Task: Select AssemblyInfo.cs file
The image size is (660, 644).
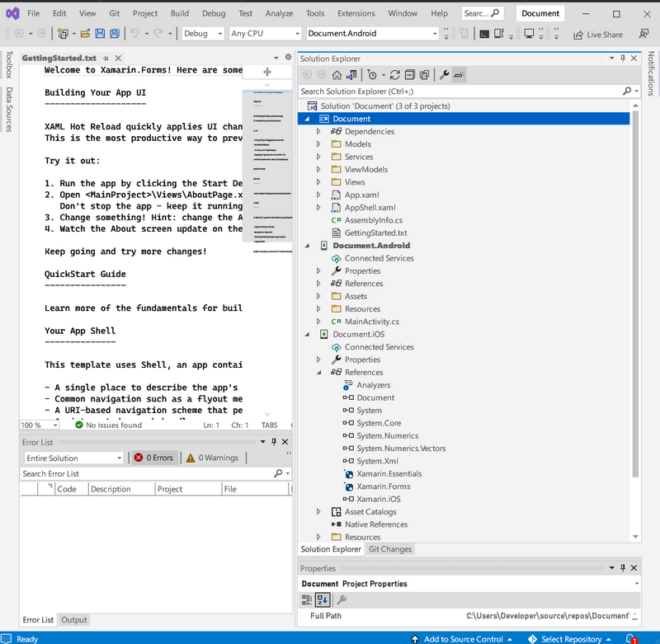Action: pos(374,220)
